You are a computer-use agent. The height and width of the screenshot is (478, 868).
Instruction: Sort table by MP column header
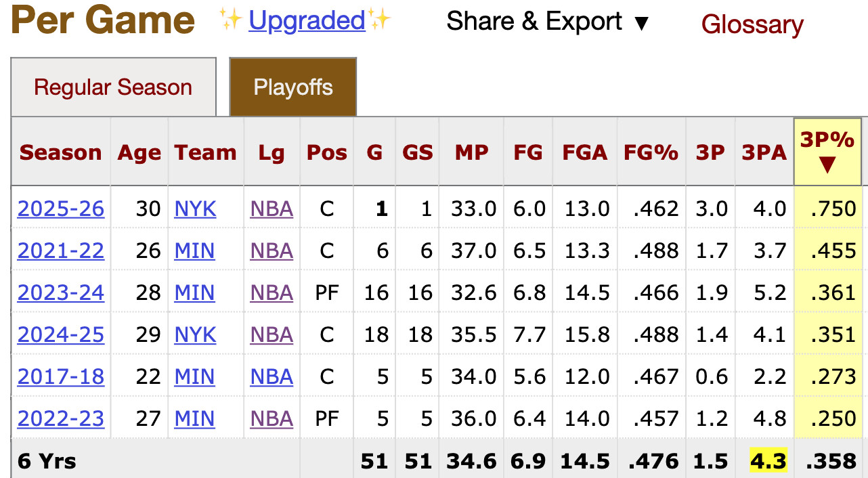point(472,152)
